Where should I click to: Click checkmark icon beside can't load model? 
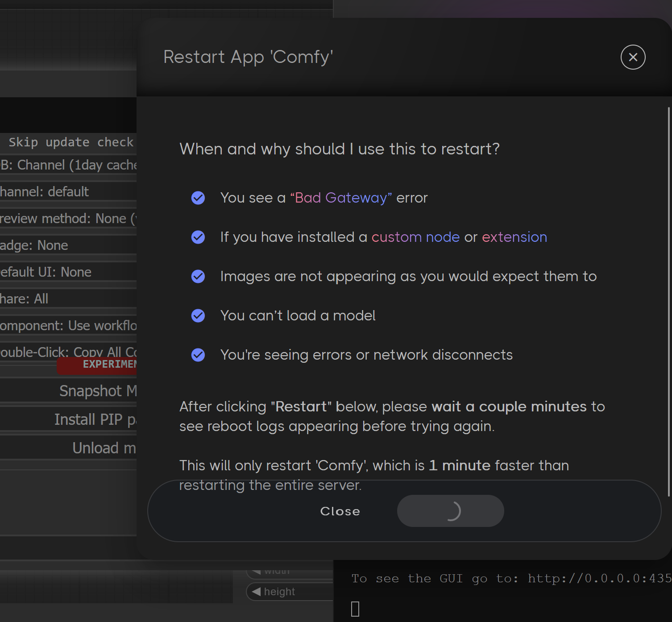(x=198, y=315)
